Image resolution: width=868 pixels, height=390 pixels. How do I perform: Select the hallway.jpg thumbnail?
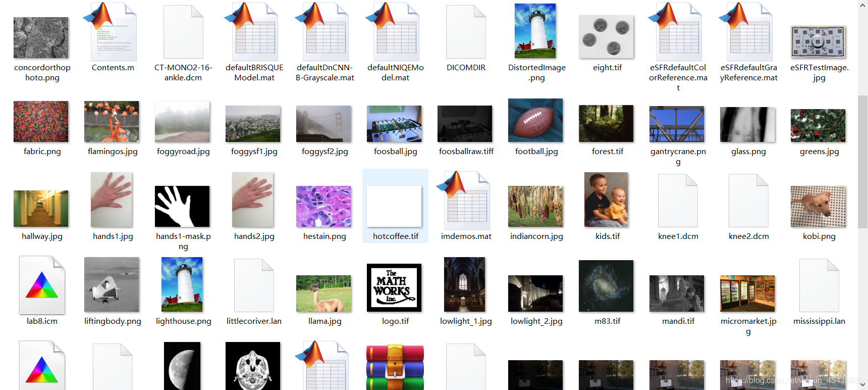(x=41, y=209)
